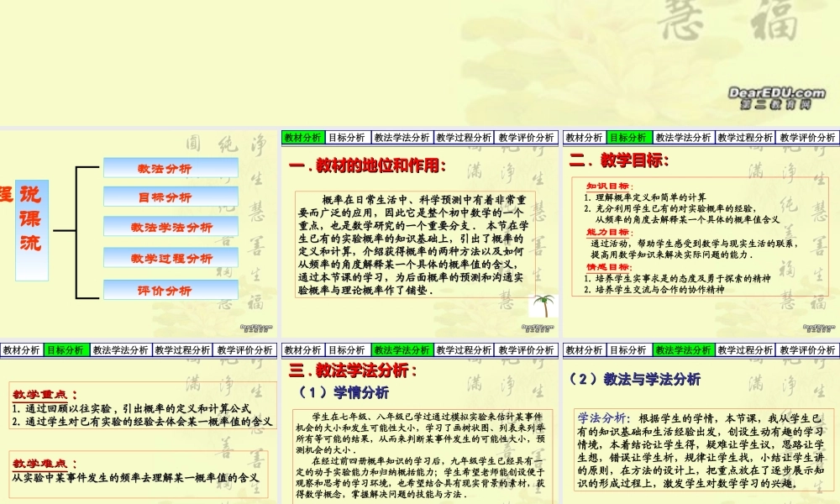
Task: Click the palm tree icon on the 教材的地位和作用 slide
Action: (543, 306)
